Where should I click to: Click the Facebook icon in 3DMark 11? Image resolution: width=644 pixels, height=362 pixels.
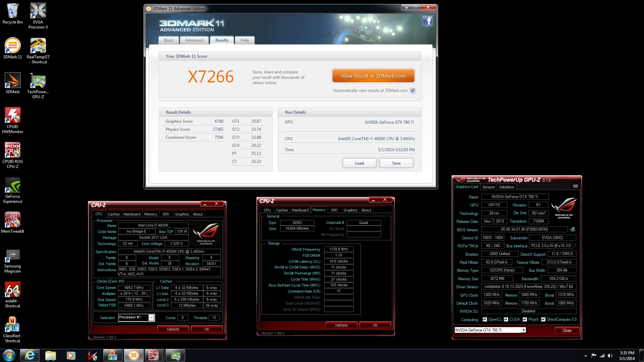(x=427, y=21)
